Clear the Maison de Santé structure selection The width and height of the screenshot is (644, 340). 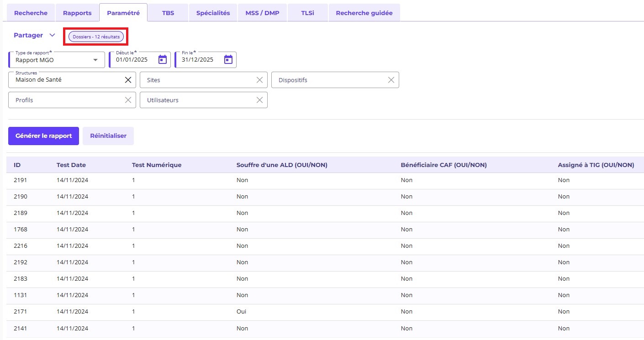tap(128, 80)
